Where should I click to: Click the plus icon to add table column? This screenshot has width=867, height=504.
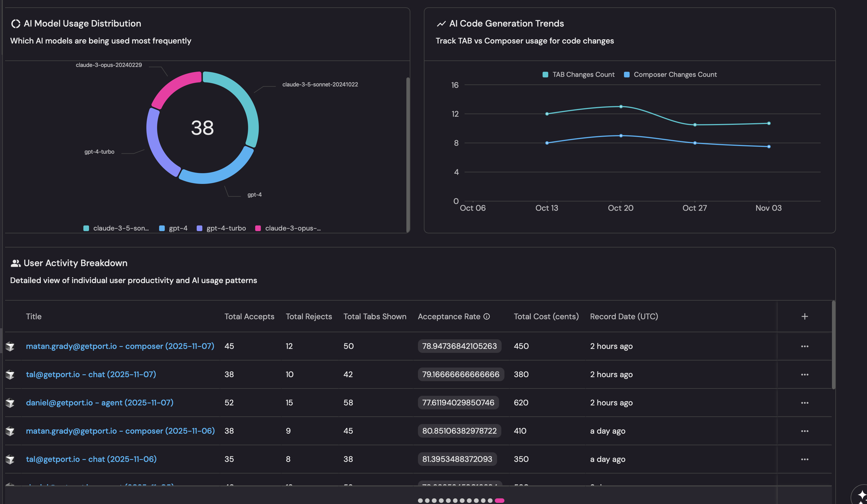(x=804, y=316)
